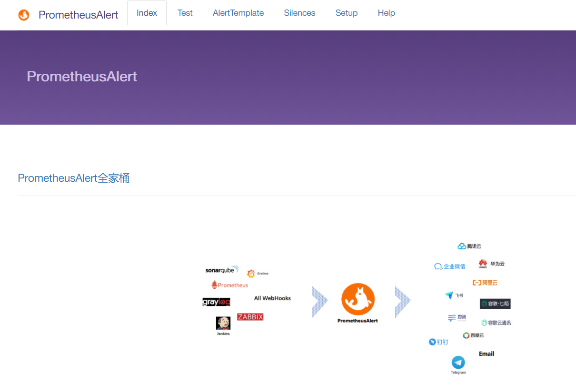Image resolution: width=576 pixels, height=392 pixels.
Task: Open the Setup tab
Action: [347, 13]
